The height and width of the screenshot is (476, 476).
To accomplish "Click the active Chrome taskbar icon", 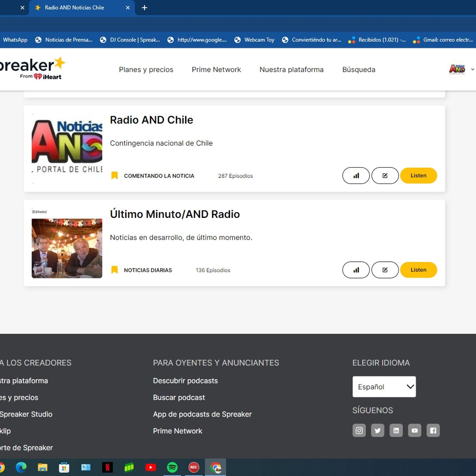I will (x=216, y=468).
